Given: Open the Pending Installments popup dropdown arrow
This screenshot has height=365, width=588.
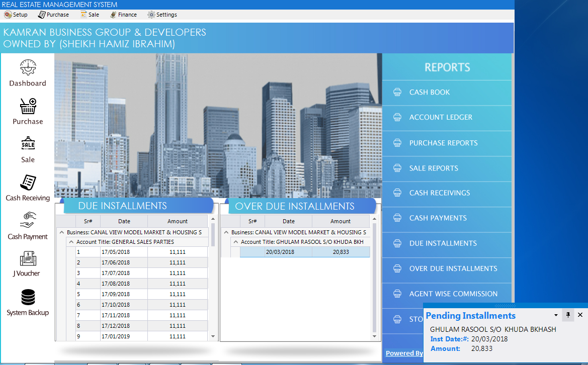Looking at the screenshot, I should 556,315.
